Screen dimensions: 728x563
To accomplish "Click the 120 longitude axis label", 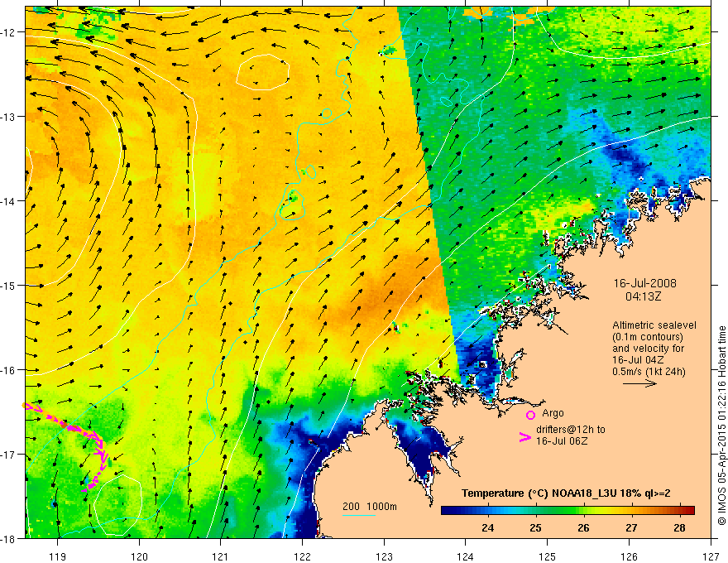I will coord(139,556).
